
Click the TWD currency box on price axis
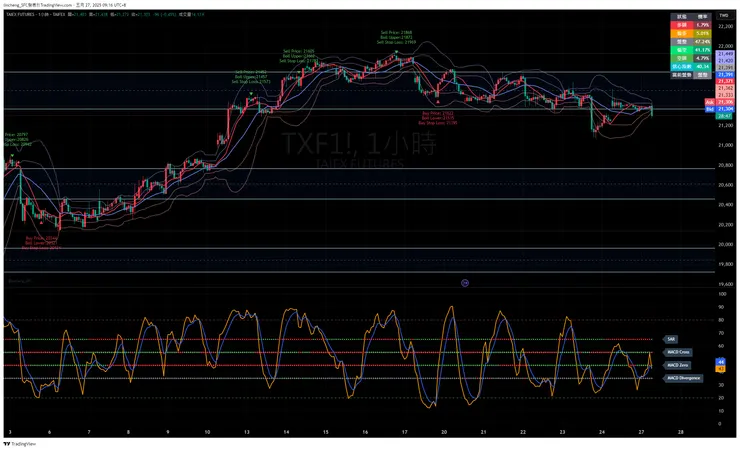[x=724, y=16]
